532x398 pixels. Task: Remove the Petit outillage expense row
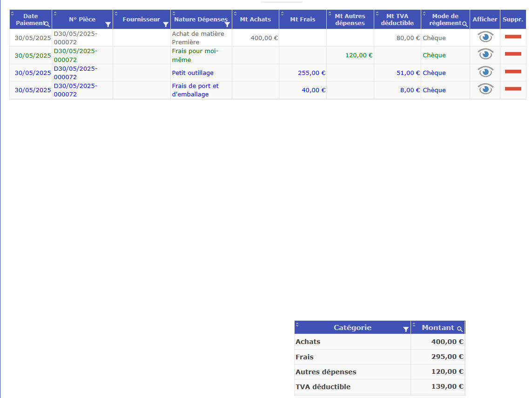[x=513, y=72]
